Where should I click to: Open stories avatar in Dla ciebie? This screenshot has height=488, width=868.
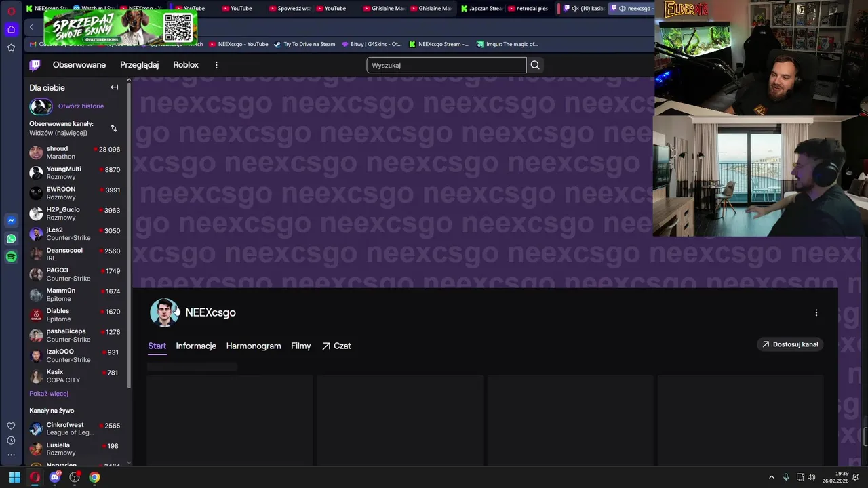point(41,106)
